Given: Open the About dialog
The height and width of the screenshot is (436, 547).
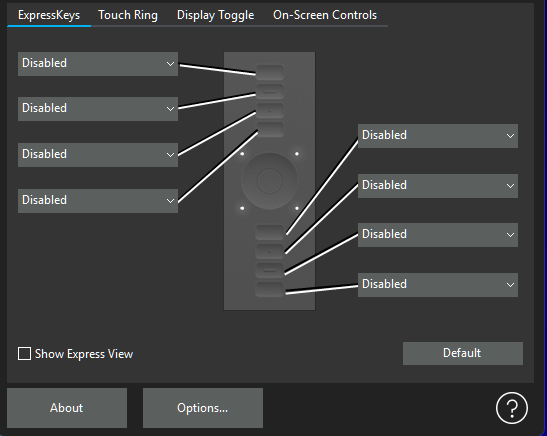Looking at the screenshot, I should pyautogui.click(x=67, y=408).
